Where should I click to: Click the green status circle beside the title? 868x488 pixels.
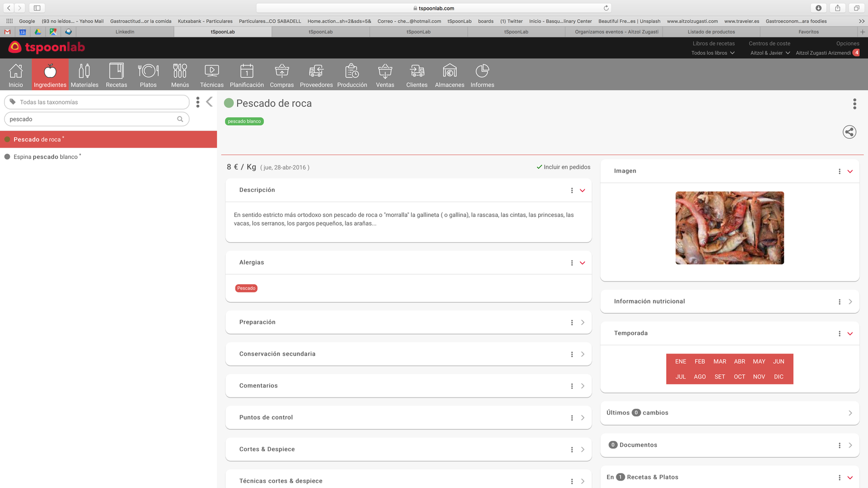tap(229, 103)
